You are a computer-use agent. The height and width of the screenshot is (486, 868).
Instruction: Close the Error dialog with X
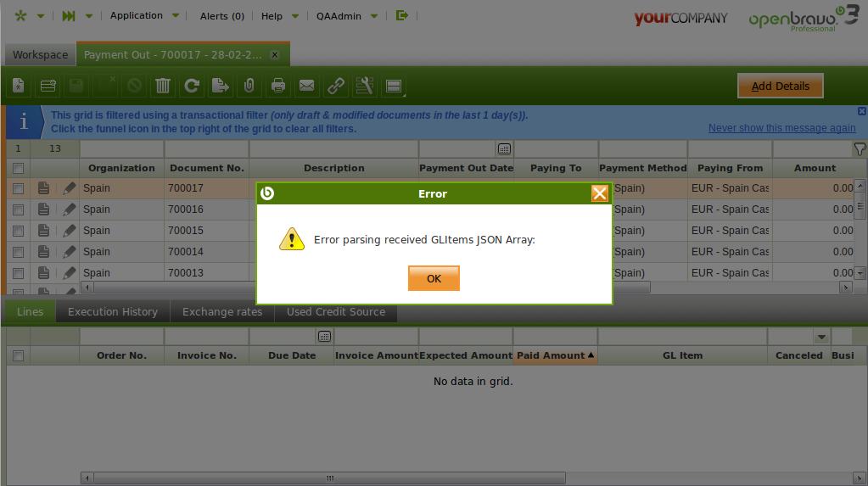click(599, 193)
